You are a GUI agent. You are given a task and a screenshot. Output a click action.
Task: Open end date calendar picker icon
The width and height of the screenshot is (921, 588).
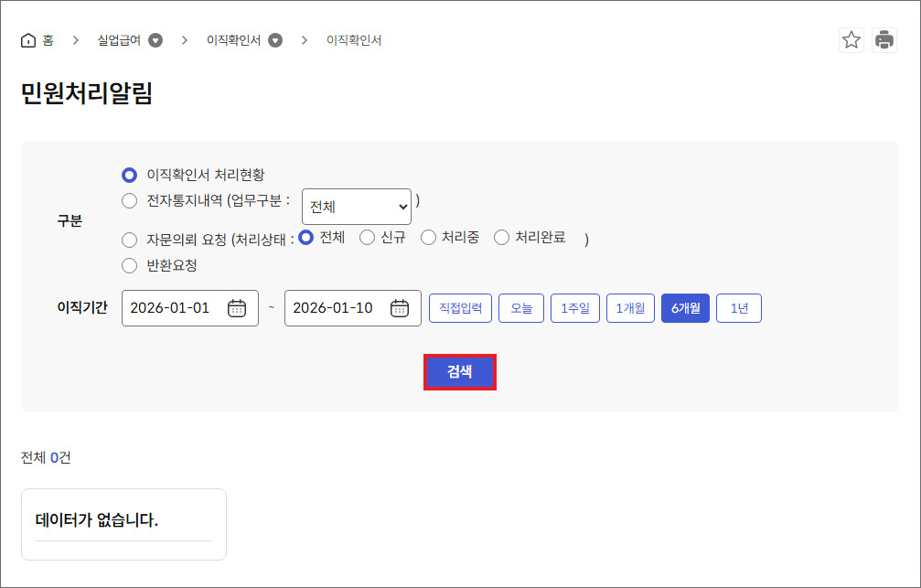click(400, 308)
